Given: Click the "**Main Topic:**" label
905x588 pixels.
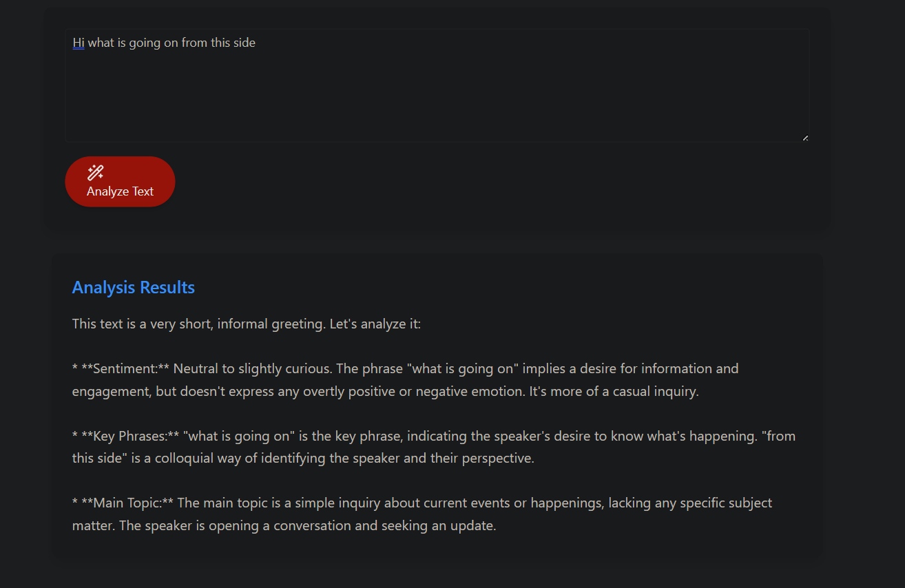Looking at the screenshot, I should pos(123,503).
